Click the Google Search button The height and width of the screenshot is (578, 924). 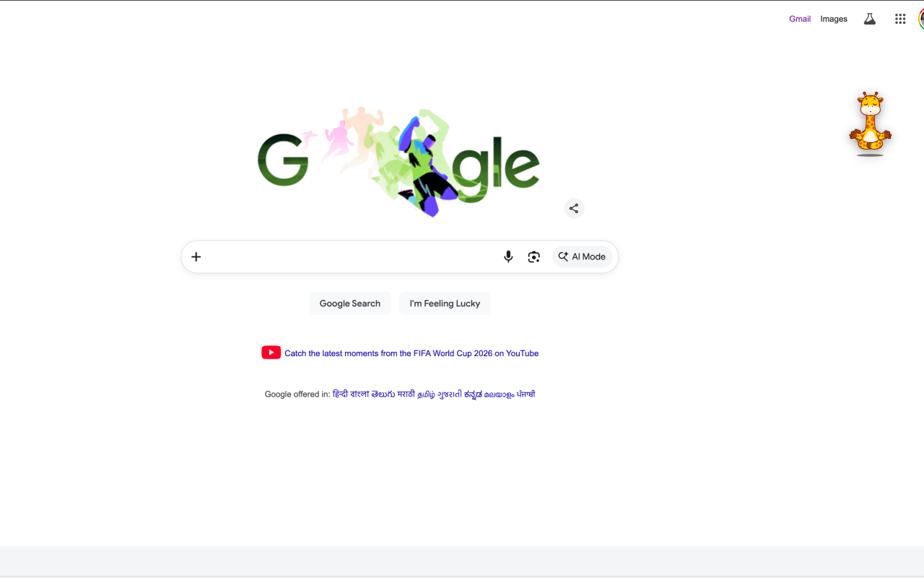point(350,303)
